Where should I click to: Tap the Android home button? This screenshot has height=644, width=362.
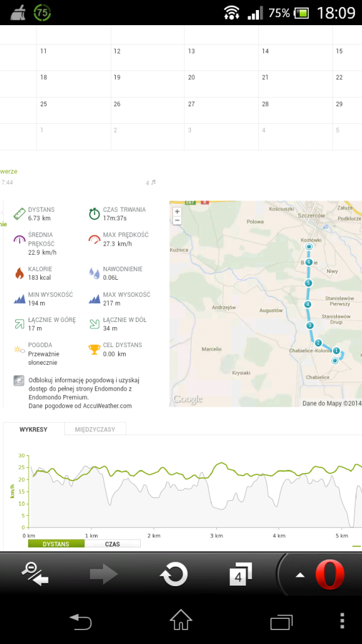[181, 619]
